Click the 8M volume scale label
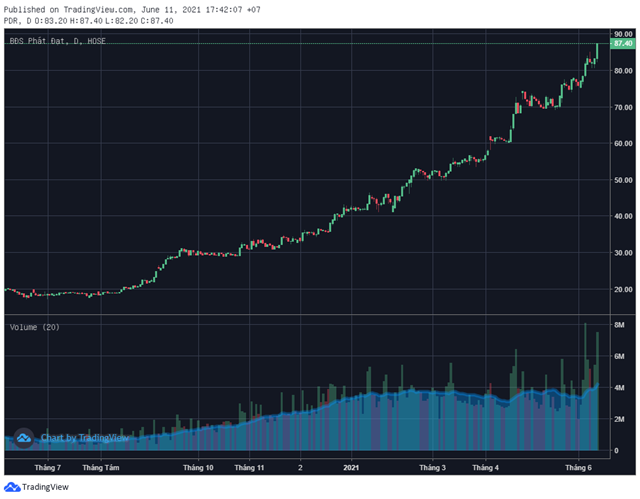Screen dimensions: 640x499 [619, 325]
